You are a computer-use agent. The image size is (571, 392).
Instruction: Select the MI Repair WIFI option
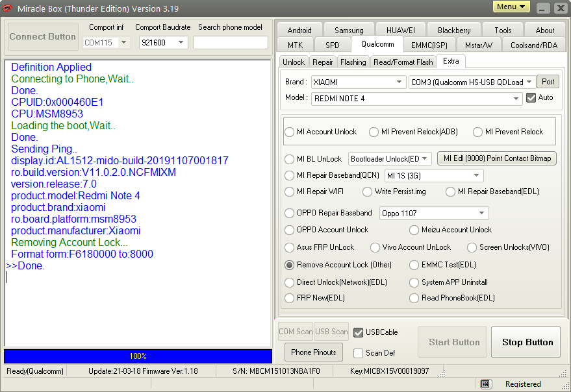click(290, 191)
